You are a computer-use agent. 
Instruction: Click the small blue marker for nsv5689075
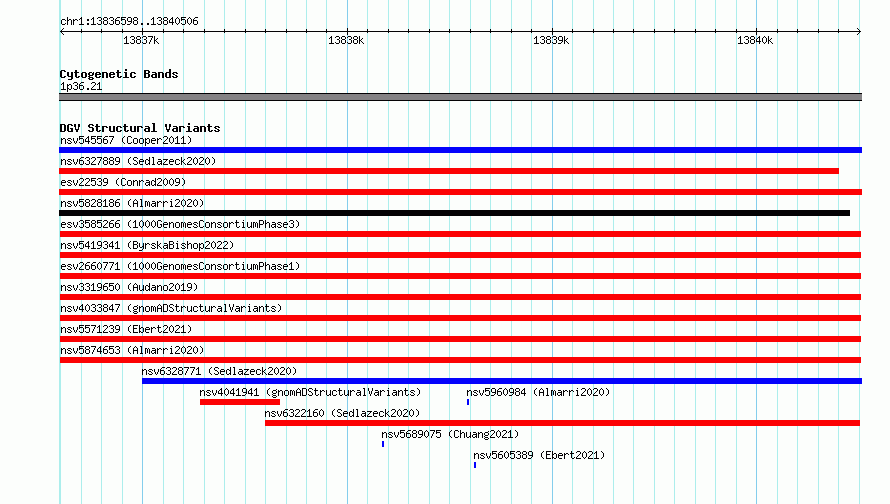pos(383,444)
